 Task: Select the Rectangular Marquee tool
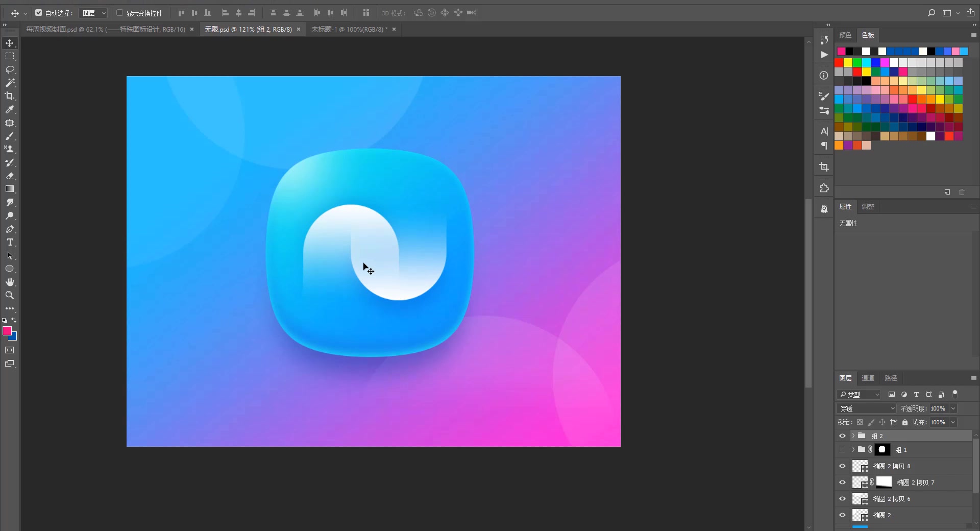point(10,56)
